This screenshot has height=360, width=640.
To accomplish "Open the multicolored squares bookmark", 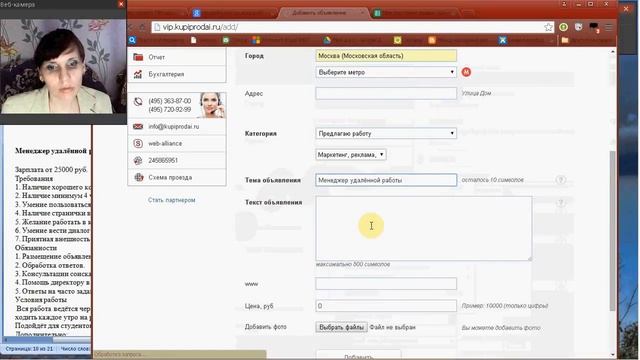I will [256, 40].
